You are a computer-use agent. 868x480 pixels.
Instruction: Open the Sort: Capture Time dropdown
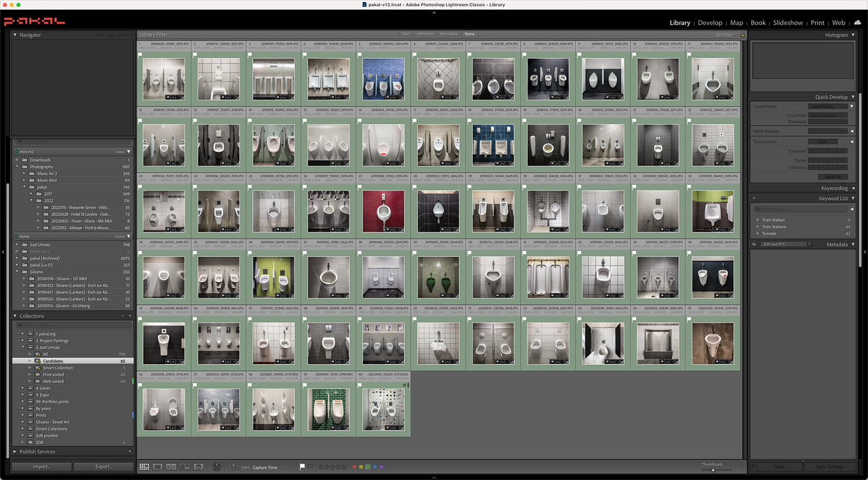click(x=267, y=466)
